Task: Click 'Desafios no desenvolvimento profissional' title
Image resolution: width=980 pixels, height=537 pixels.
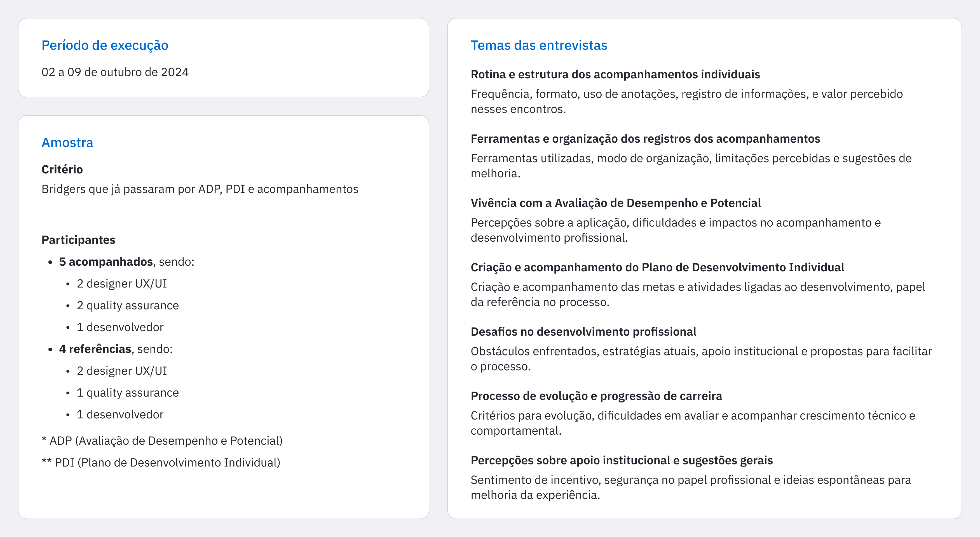Action: pyautogui.click(x=583, y=331)
